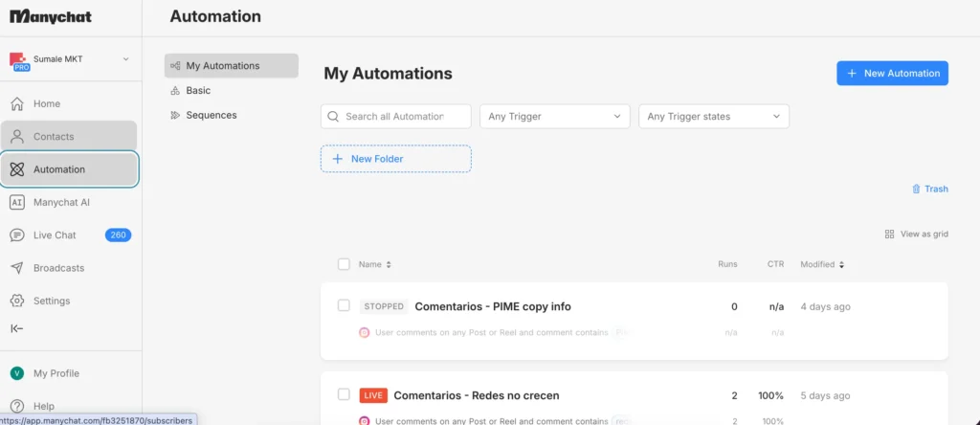Click the Automation atom icon
Image resolution: width=980 pixels, height=425 pixels.
pyautogui.click(x=17, y=169)
